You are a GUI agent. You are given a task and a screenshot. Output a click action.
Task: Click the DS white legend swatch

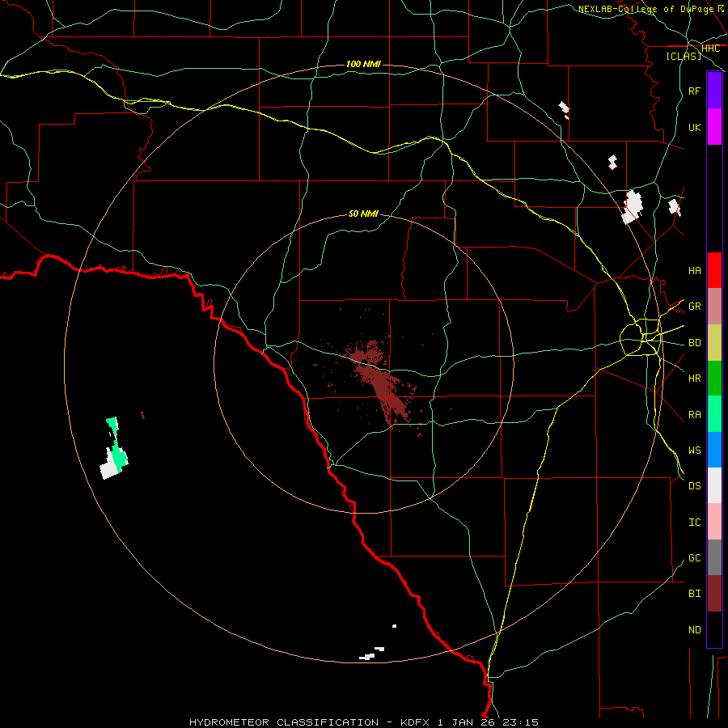714,485
